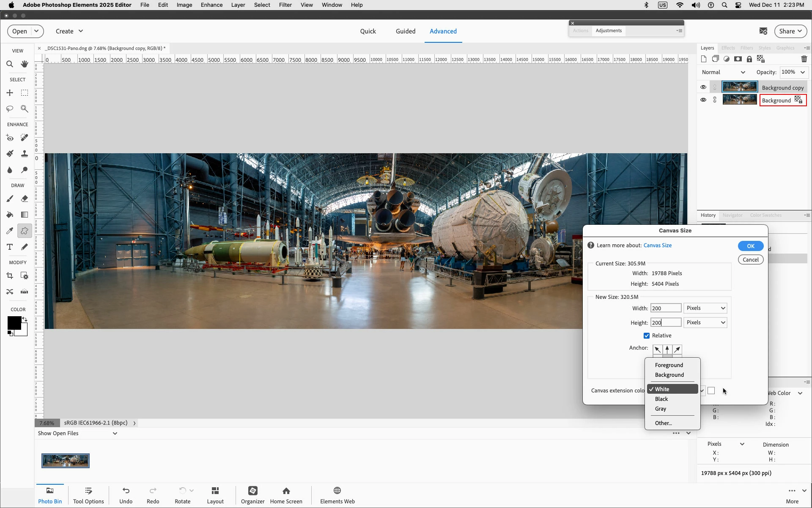Select the Crop tool
Viewport: 812px width, 508px height.
pyautogui.click(x=10, y=276)
